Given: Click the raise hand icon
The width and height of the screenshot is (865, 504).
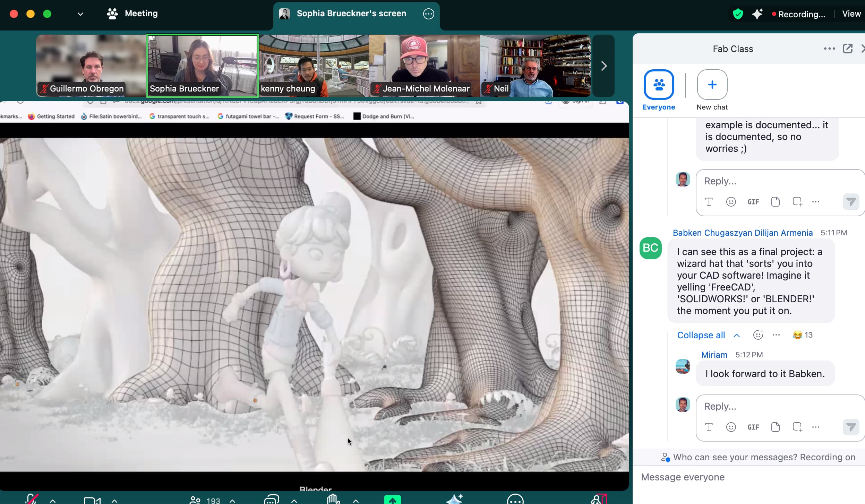Looking at the screenshot, I should click(x=333, y=499).
